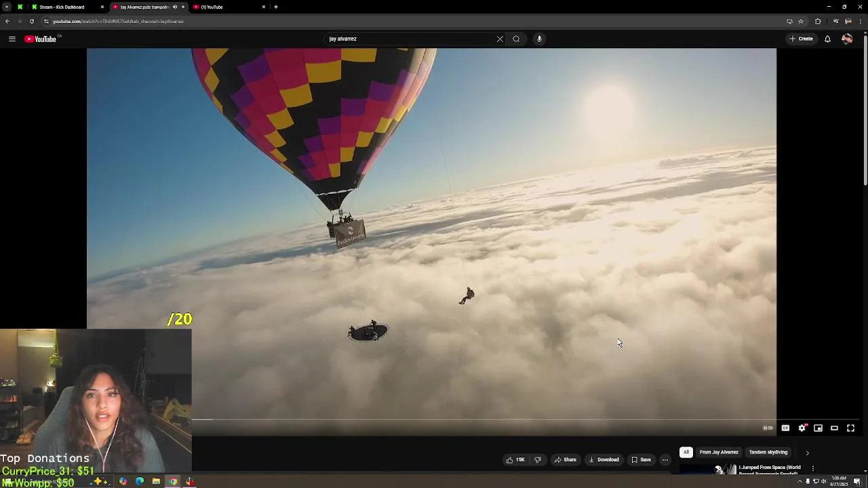Viewport: 868px width, 488px height.
Task: Open Edge from the taskbar
Action: pos(140,482)
